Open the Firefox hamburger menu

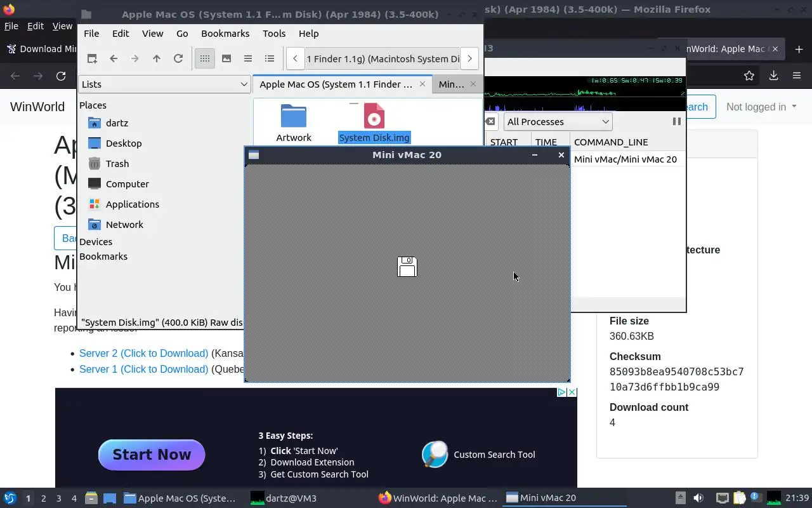[797, 76]
